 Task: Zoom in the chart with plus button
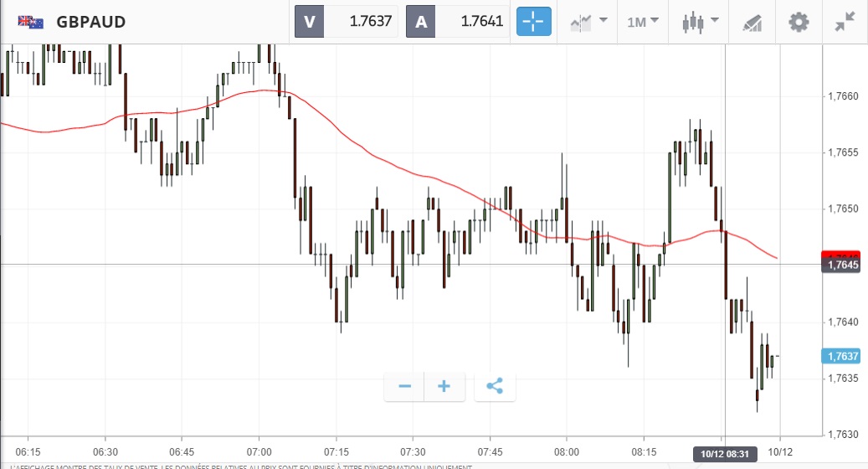[x=444, y=386]
